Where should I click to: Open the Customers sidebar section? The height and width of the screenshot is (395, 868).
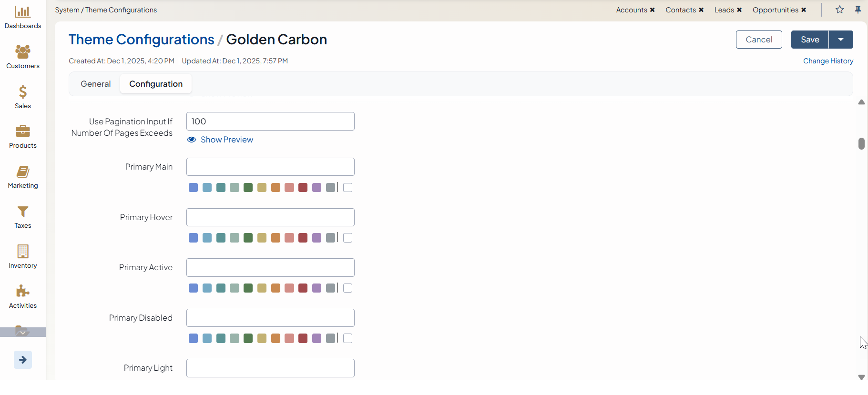pyautogui.click(x=23, y=57)
